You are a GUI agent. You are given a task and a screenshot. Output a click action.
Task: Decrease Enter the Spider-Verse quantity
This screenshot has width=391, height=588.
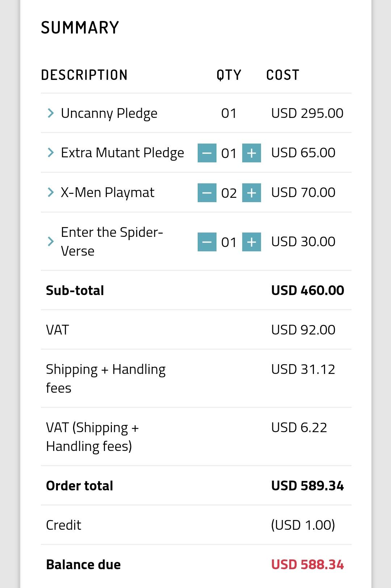coord(207,242)
